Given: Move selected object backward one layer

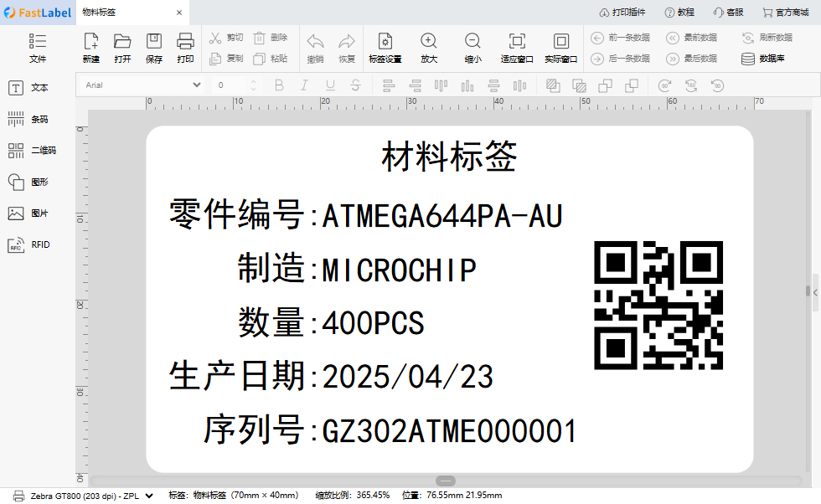Looking at the screenshot, I should coord(632,85).
